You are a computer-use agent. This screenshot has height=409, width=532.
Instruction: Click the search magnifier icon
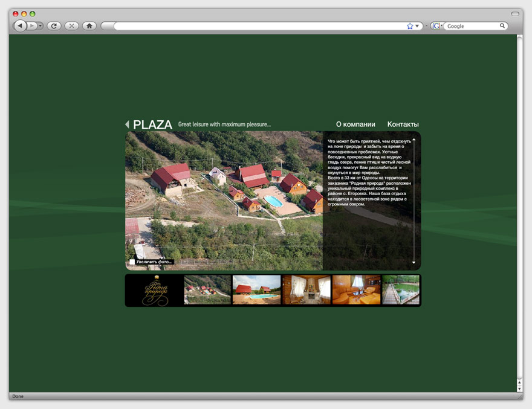(x=502, y=26)
